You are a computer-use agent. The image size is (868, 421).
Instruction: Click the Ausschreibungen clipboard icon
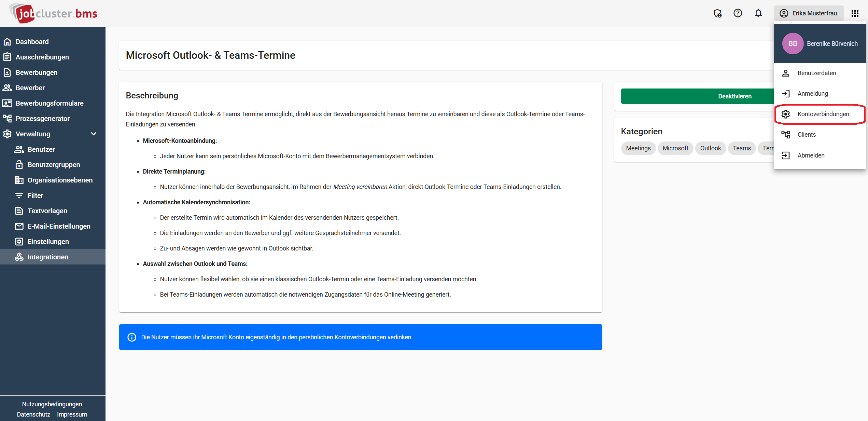point(7,57)
